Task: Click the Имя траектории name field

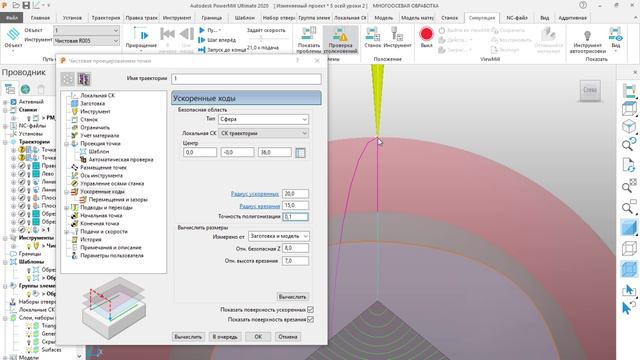Action: tap(246, 78)
